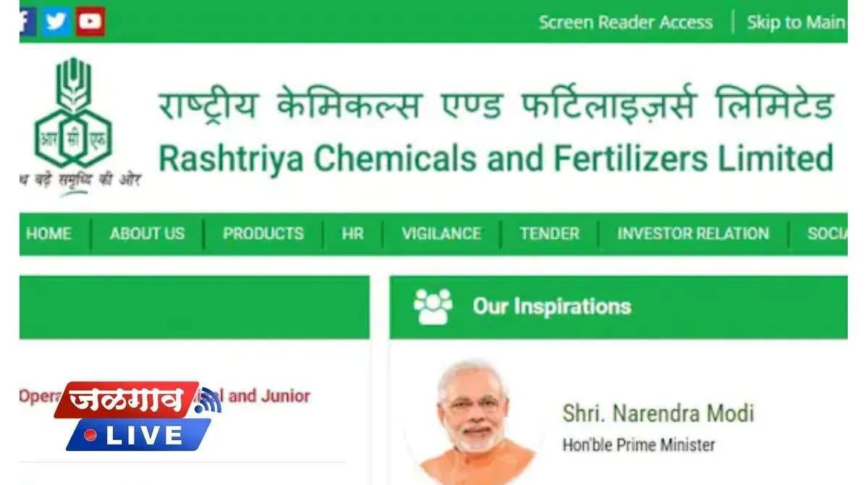Click the Screen Reader Access link
The image size is (868, 485).
click(x=626, y=22)
